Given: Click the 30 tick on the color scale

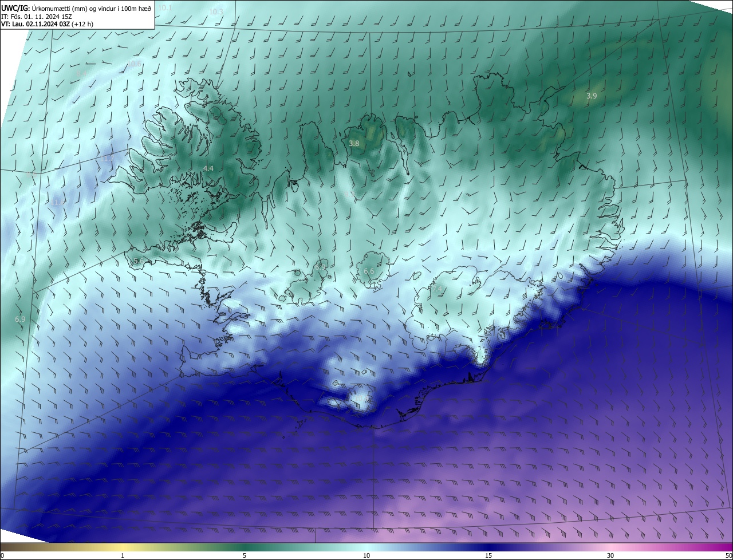Looking at the screenshot, I should tap(610, 555).
